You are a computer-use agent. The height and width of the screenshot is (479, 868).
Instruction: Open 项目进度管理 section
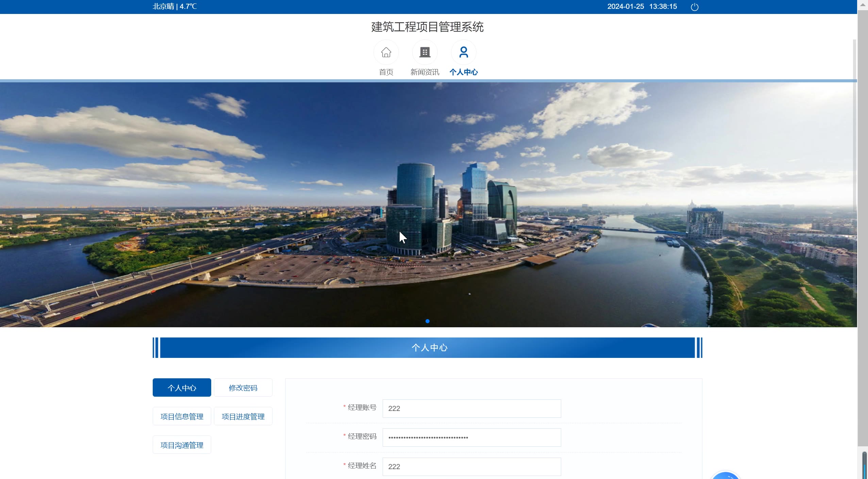coord(243,416)
